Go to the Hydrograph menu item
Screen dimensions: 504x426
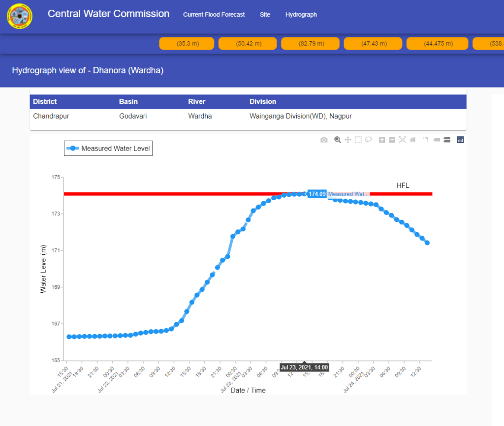coord(301,15)
